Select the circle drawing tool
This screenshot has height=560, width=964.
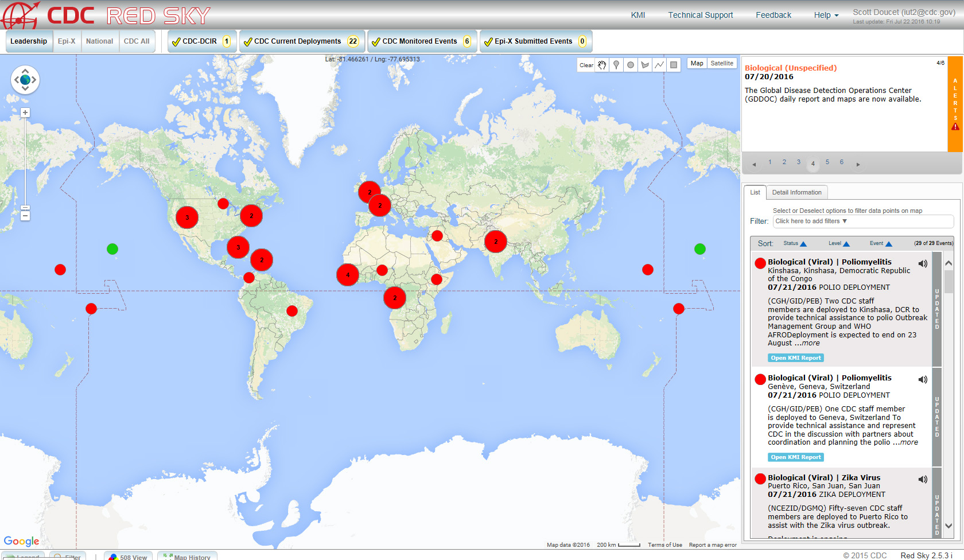pyautogui.click(x=631, y=65)
